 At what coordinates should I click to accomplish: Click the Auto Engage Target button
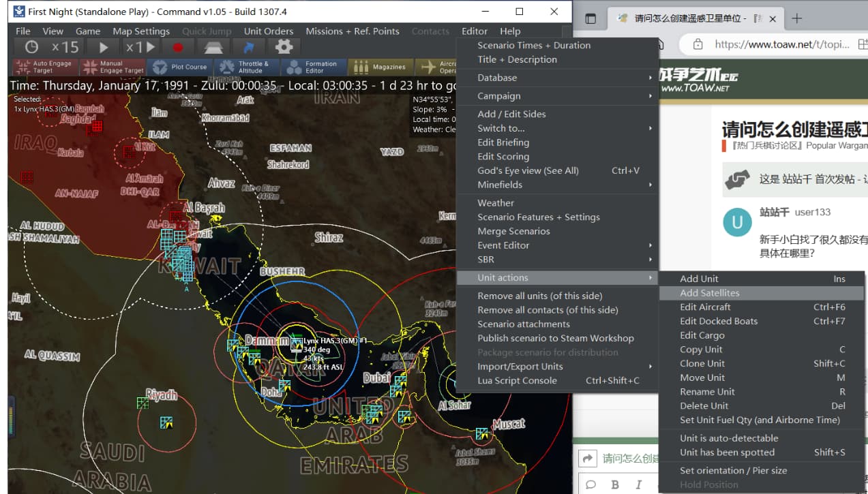(45, 67)
